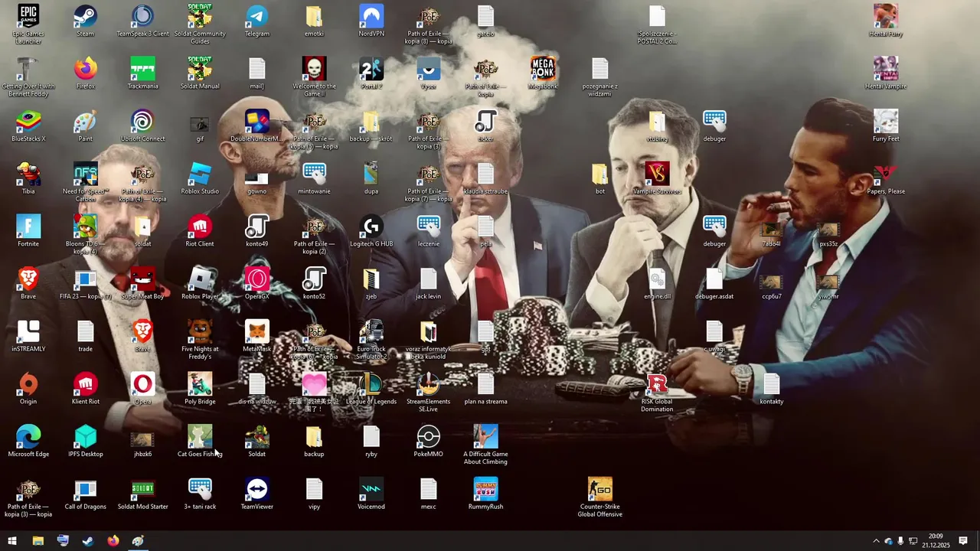Select the Microsoft Edge desktop shortcut
This screenshot has width=980, height=551.
tap(28, 442)
